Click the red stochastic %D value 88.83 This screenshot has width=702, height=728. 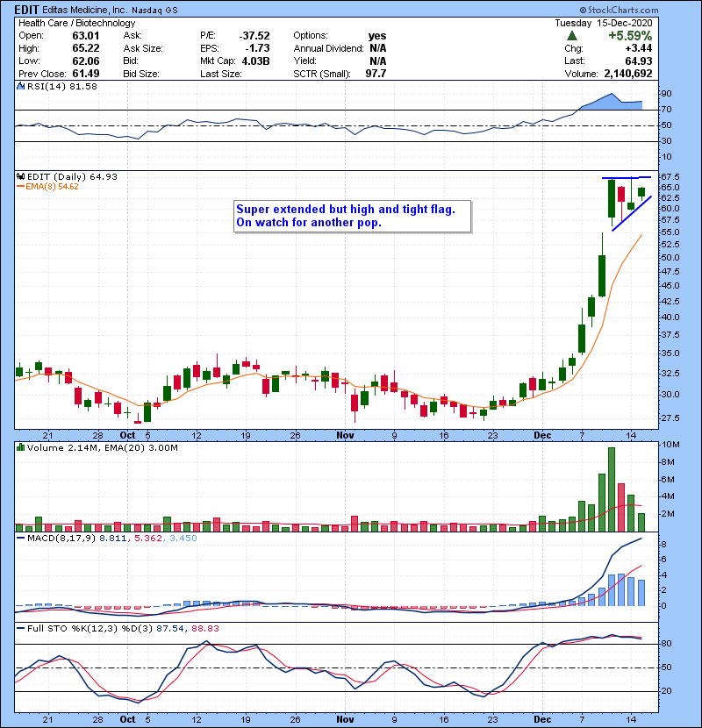click(204, 628)
